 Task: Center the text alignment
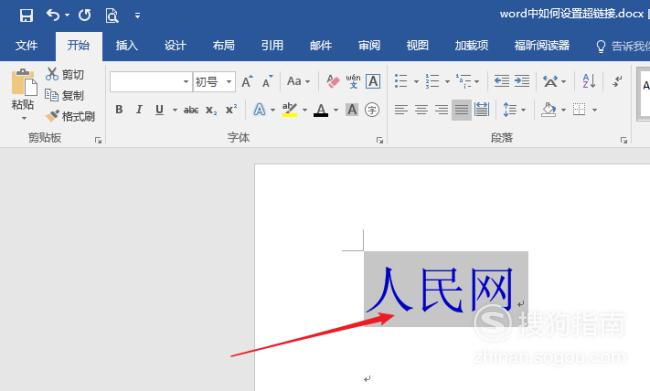click(x=421, y=109)
